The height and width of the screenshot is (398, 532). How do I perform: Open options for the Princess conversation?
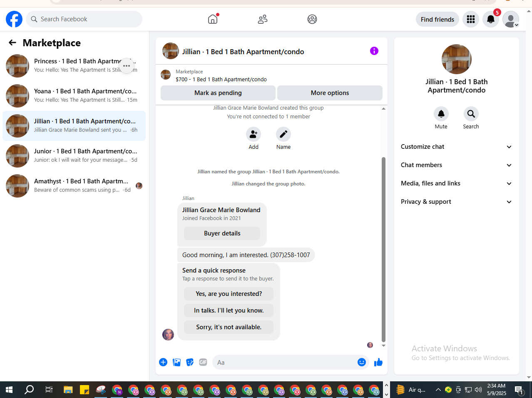127,66
